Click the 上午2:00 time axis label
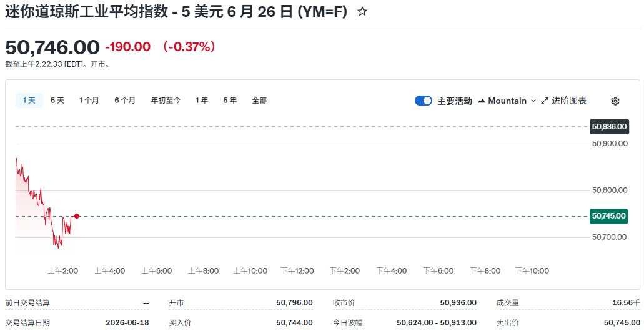The image size is (644, 331). tap(63, 270)
